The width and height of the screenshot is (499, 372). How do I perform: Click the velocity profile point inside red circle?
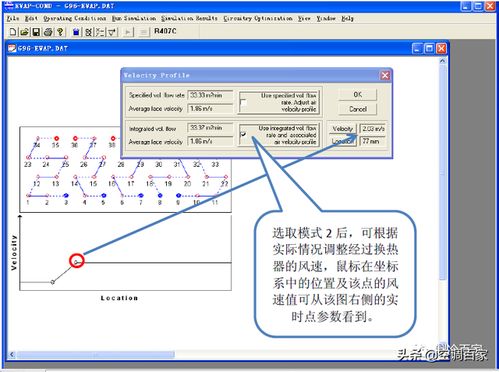coord(76,263)
